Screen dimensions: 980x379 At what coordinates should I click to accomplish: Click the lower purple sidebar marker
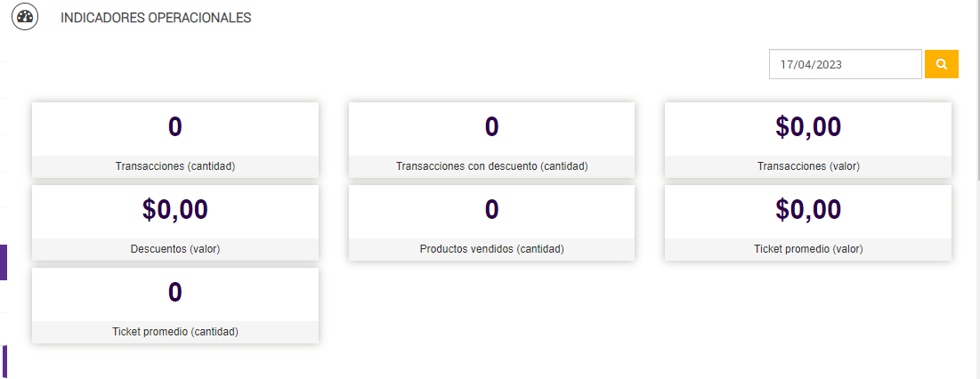coord(4,361)
